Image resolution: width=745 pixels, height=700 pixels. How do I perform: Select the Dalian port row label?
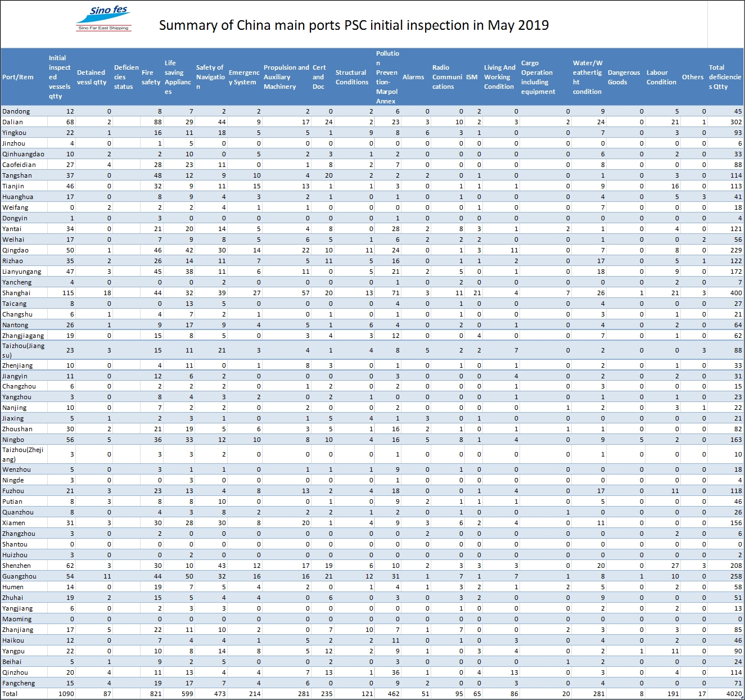tap(13, 122)
